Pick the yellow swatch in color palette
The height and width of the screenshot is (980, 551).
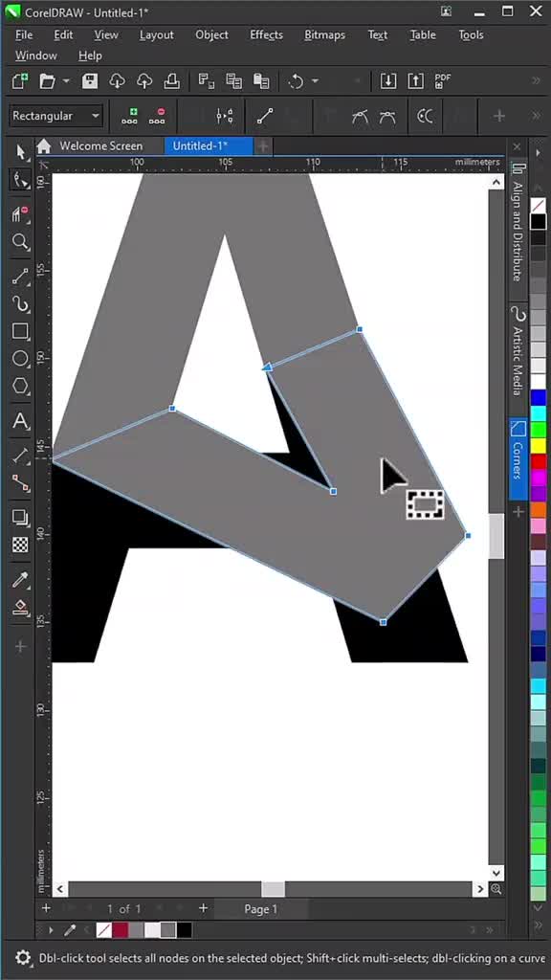[x=538, y=446]
